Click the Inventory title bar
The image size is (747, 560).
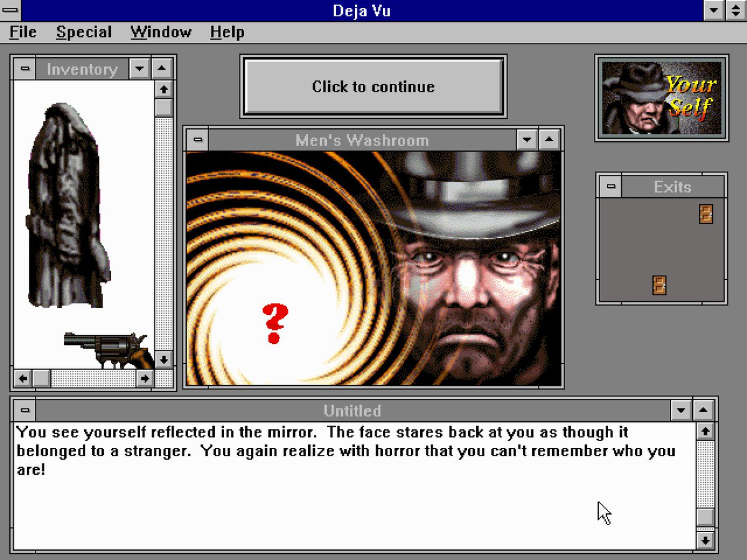click(82, 68)
